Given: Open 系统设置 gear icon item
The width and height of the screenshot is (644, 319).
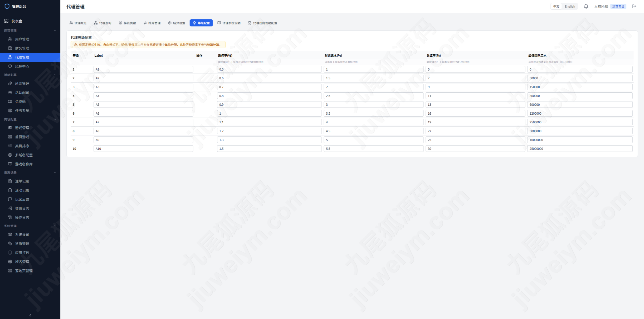Looking at the screenshot, I should point(10,234).
